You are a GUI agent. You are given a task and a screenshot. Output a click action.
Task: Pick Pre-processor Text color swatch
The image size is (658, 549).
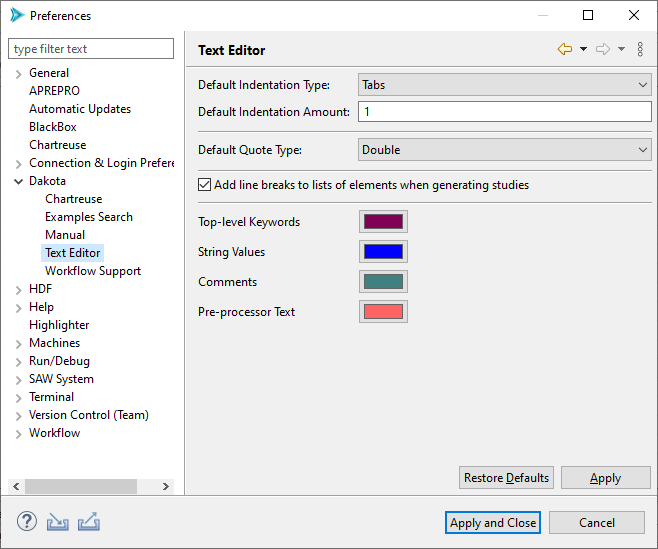(383, 311)
